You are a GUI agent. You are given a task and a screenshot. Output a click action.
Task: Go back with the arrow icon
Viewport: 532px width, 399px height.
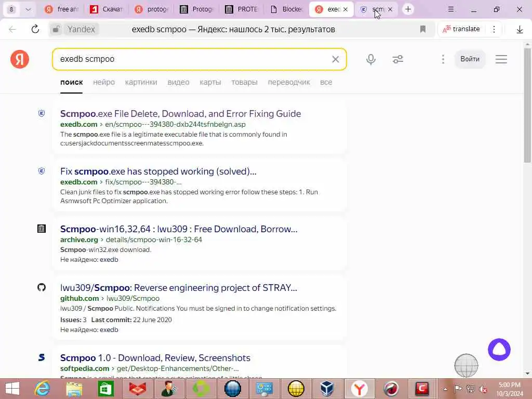(12, 29)
